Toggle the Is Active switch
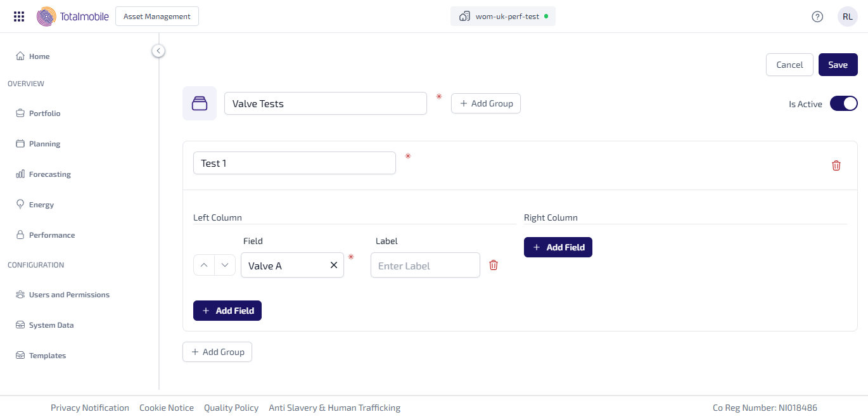This screenshot has height=419, width=868. pyautogui.click(x=843, y=104)
